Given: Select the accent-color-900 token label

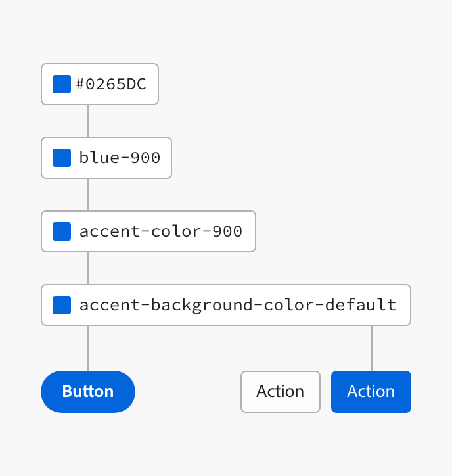Looking at the screenshot, I should coord(161,231).
